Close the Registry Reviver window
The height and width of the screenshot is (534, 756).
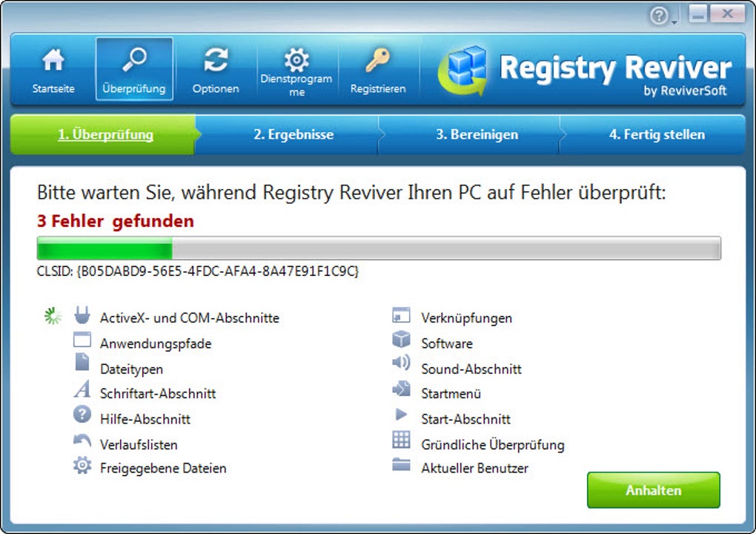coord(727,13)
